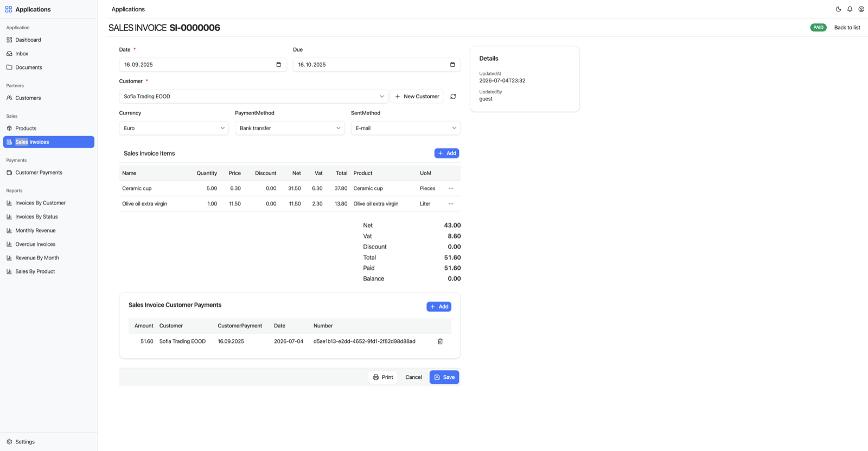
Task: Click the Due date input field
Action: point(376,65)
